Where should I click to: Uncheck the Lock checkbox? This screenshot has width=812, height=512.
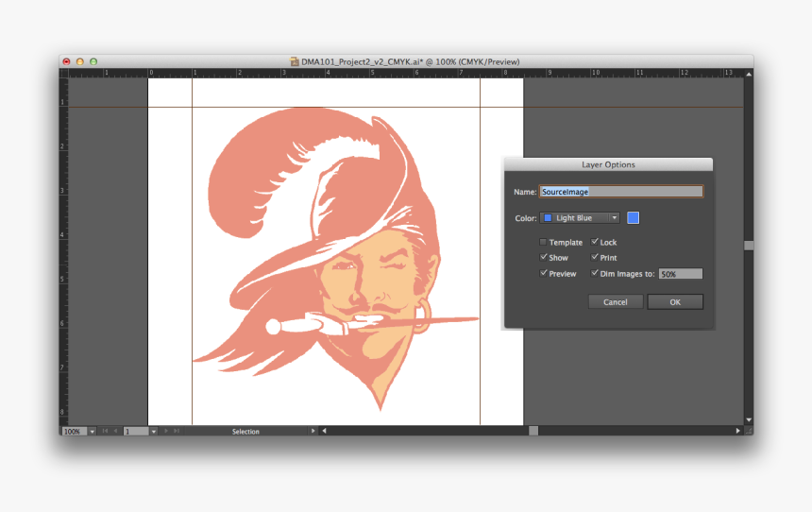(595, 242)
